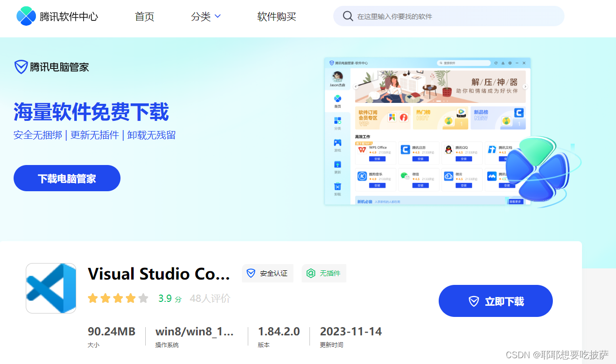Click the win8/win8_1... operating system value

tap(195, 332)
